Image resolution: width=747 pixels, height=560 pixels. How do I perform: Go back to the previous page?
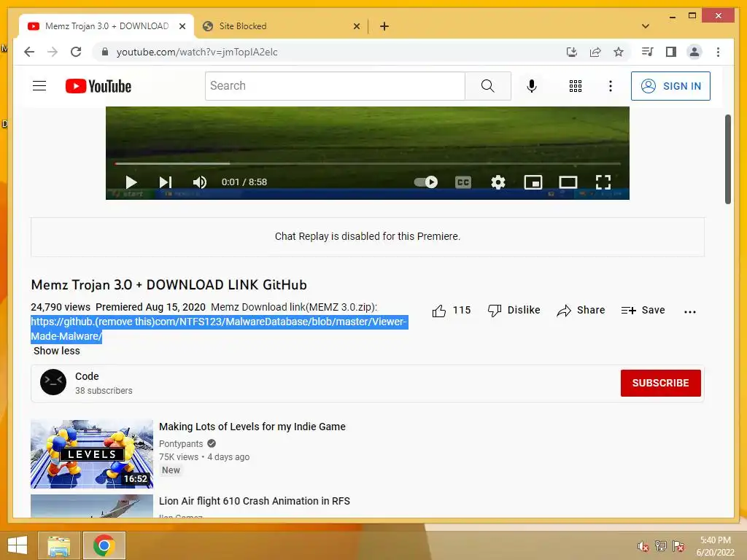tap(29, 52)
